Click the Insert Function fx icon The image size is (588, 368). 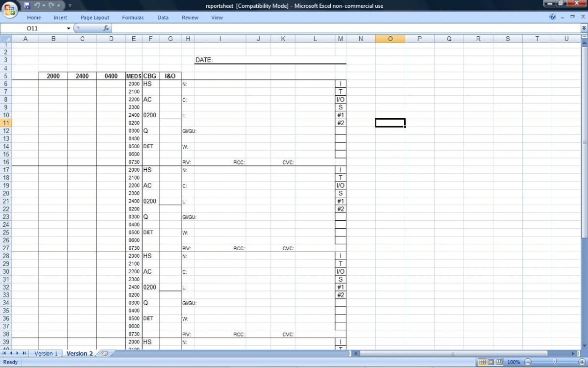click(106, 28)
